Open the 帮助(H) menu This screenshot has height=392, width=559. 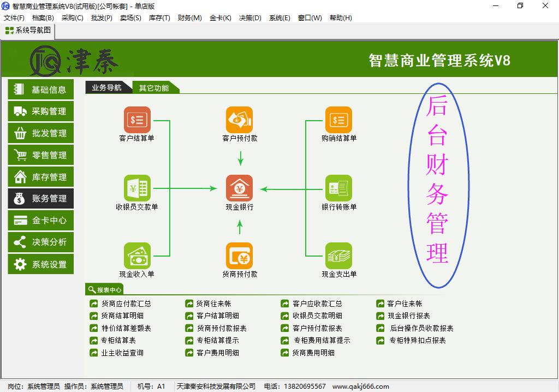(x=341, y=18)
